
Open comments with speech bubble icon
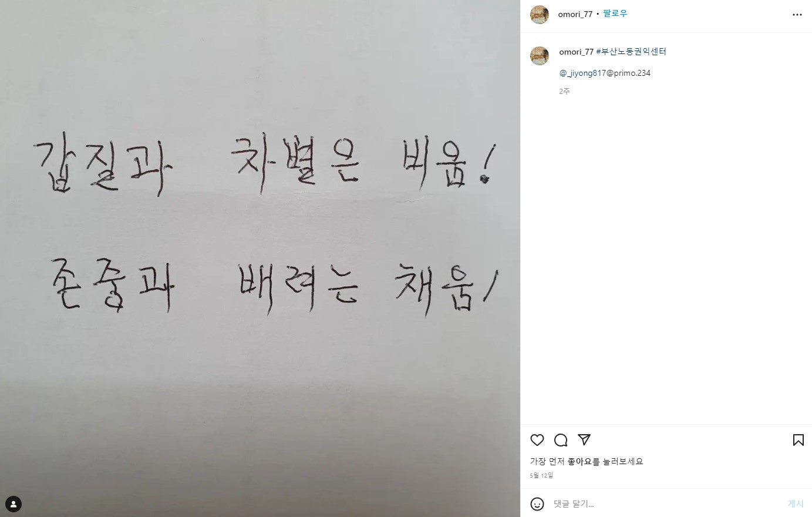point(561,440)
